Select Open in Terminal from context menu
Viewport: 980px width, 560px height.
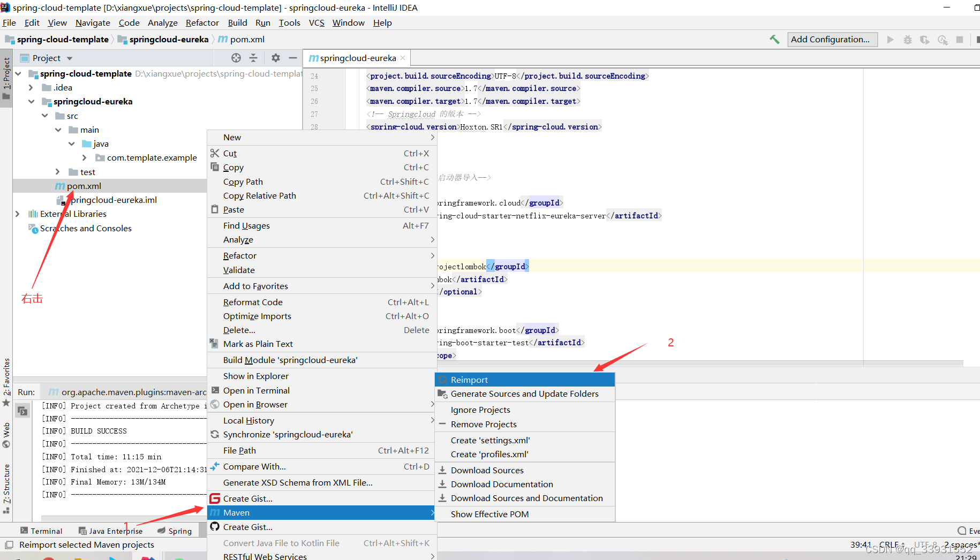[x=322, y=390]
